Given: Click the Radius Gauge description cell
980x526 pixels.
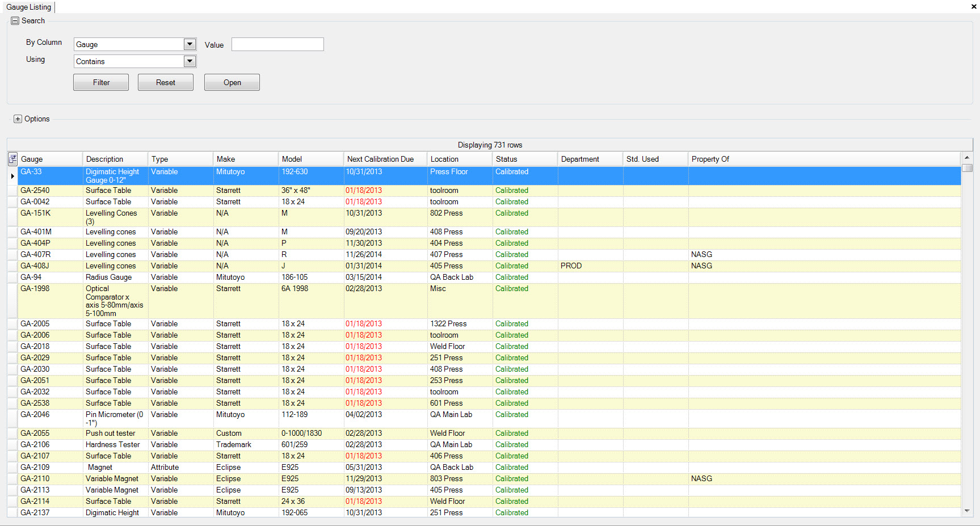Looking at the screenshot, I should pos(116,277).
